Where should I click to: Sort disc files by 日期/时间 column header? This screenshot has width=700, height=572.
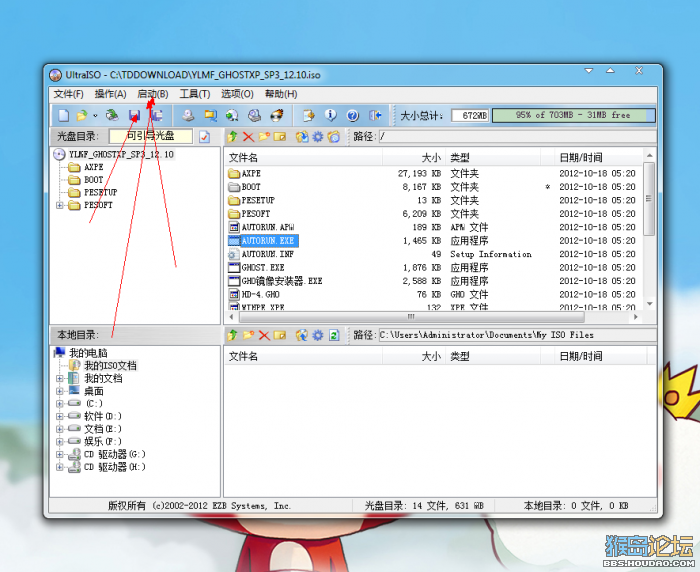(598, 158)
